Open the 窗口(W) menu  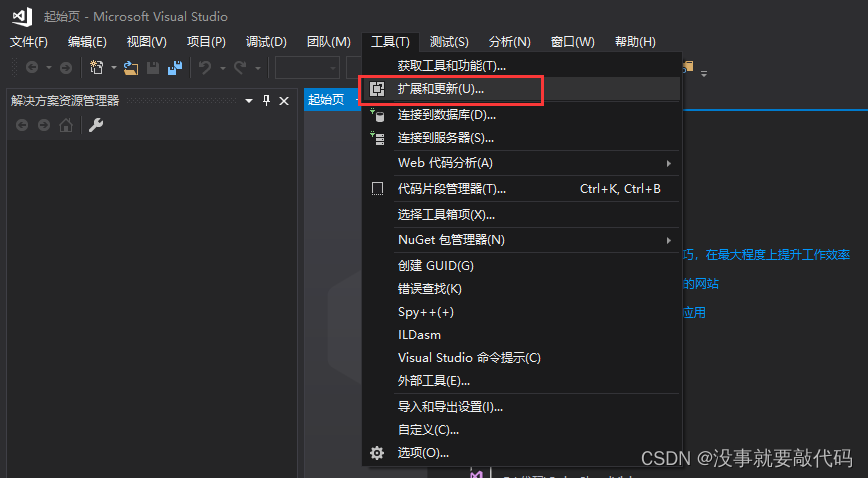[572, 42]
